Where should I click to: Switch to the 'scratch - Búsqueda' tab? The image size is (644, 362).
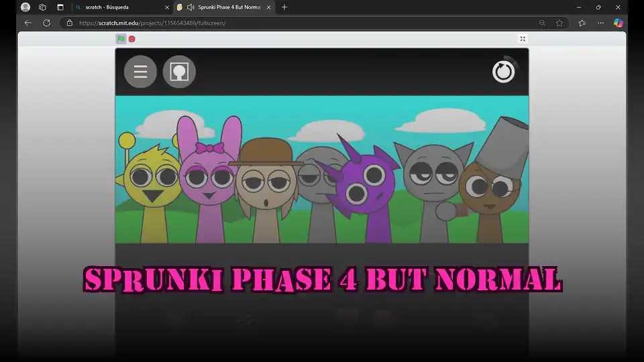click(x=117, y=7)
